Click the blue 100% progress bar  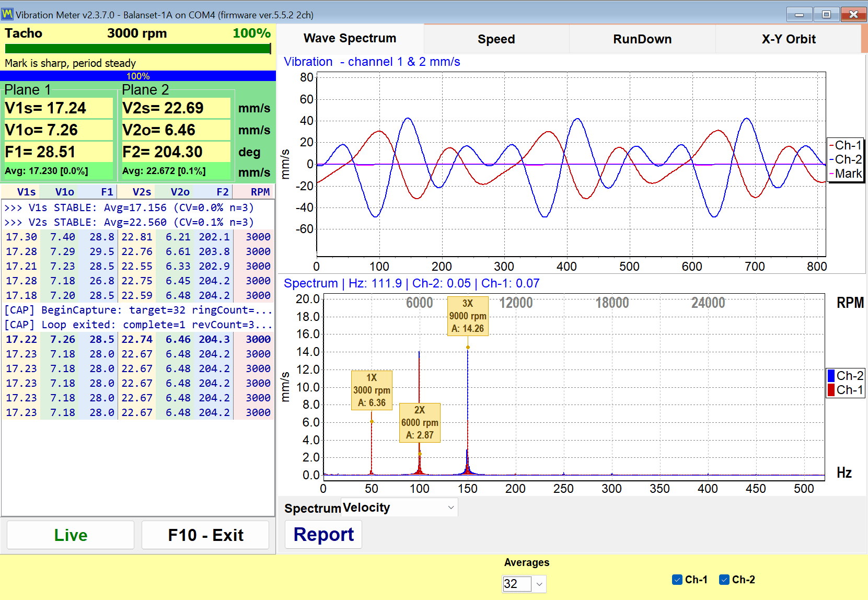click(x=138, y=76)
